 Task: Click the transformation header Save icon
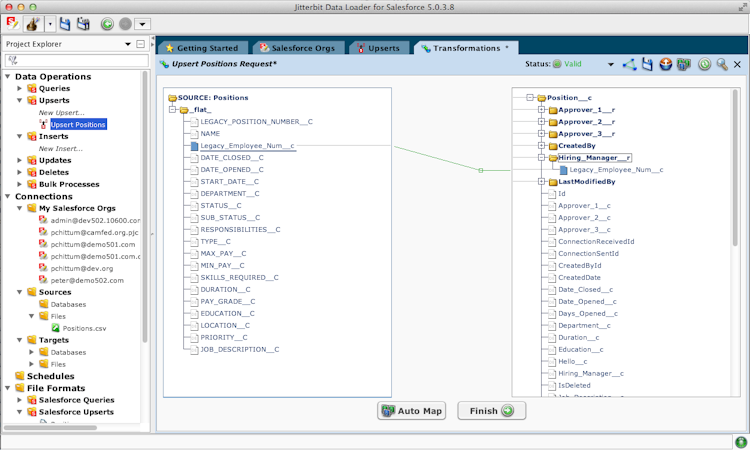click(x=647, y=64)
